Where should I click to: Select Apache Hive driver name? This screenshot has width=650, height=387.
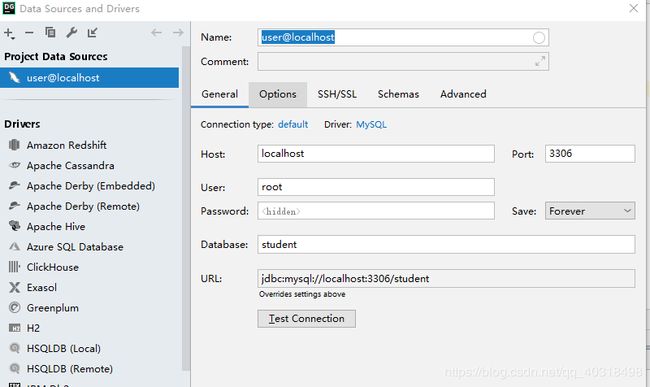56,226
